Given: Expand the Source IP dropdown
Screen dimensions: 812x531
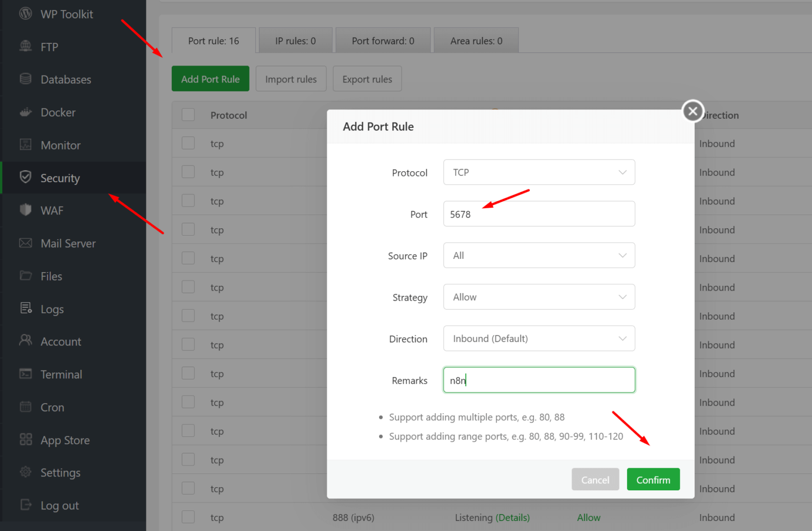Looking at the screenshot, I should 539,256.
